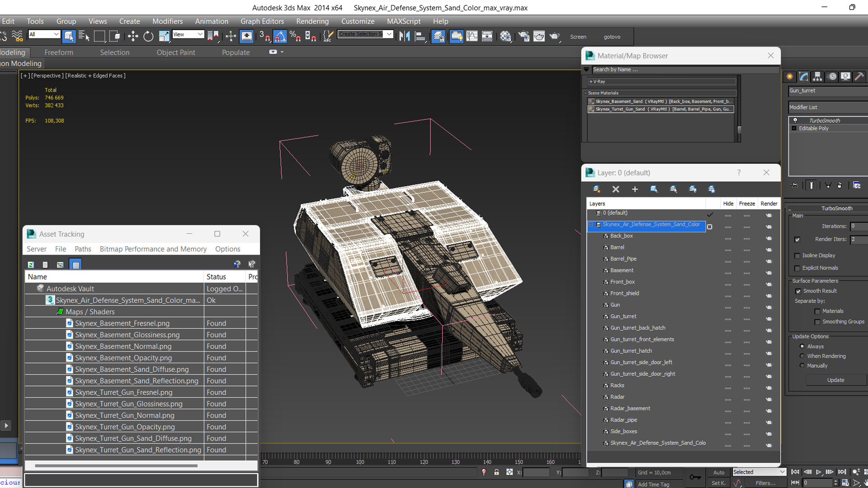The image size is (868, 488).
Task: Open key Filters... button
Action: pyautogui.click(x=765, y=483)
